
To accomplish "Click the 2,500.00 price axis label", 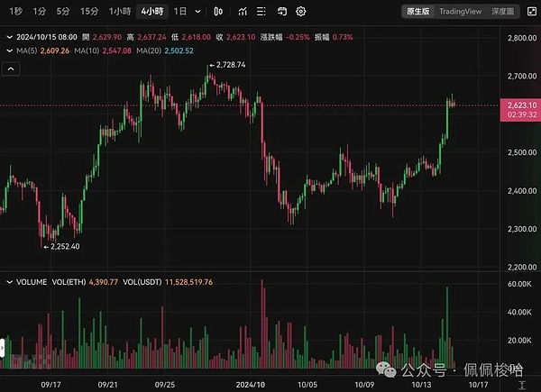I will [x=522, y=152].
